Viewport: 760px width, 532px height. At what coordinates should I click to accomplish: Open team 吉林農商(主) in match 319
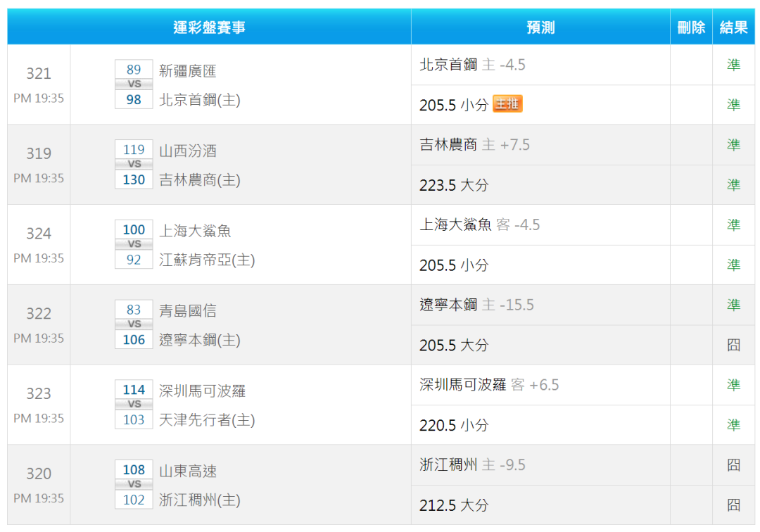pos(200,179)
